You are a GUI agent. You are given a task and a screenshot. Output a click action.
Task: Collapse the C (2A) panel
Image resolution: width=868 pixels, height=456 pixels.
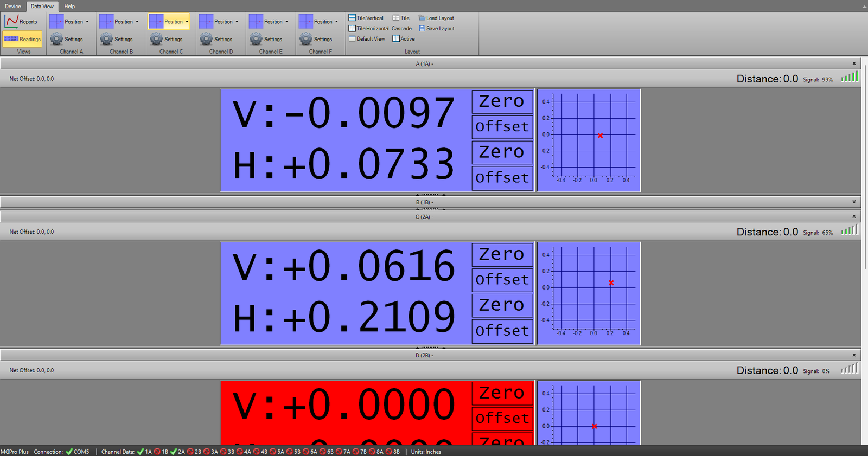(854, 216)
